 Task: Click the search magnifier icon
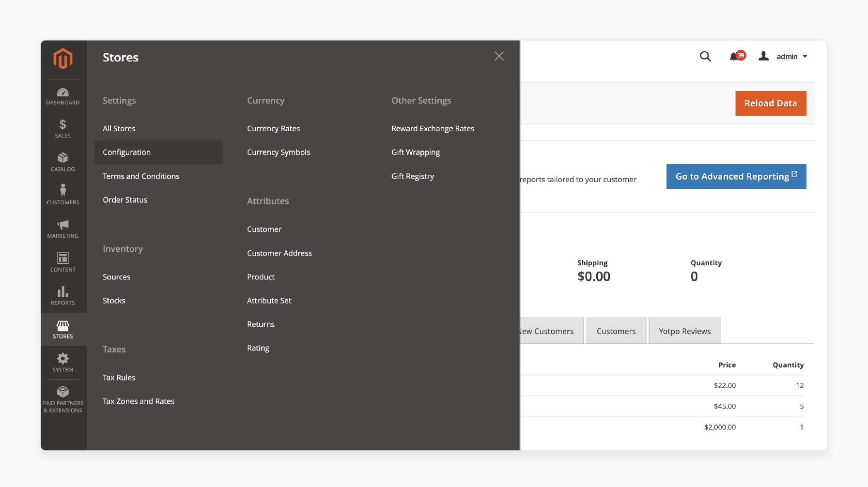click(705, 57)
